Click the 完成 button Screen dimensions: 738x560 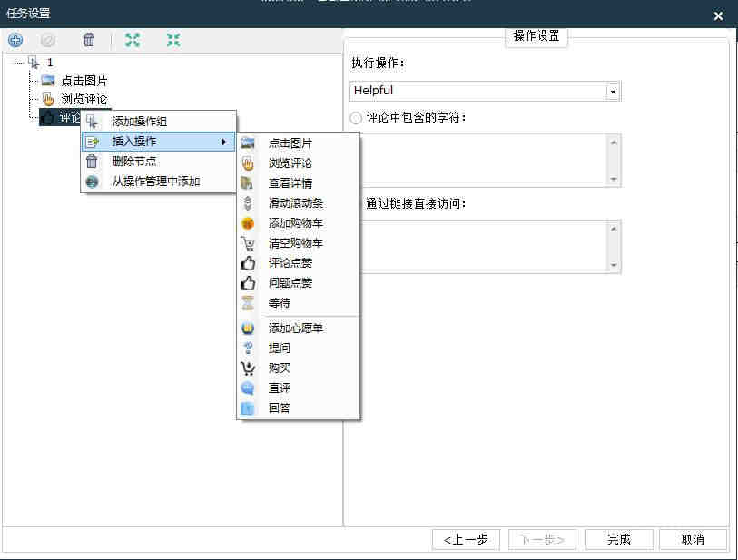tap(619, 539)
